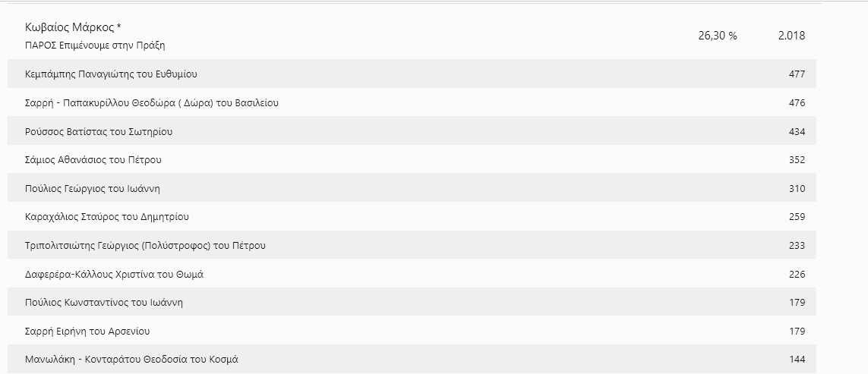Click the 2.018 total votes figure

pyautogui.click(x=791, y=36)
